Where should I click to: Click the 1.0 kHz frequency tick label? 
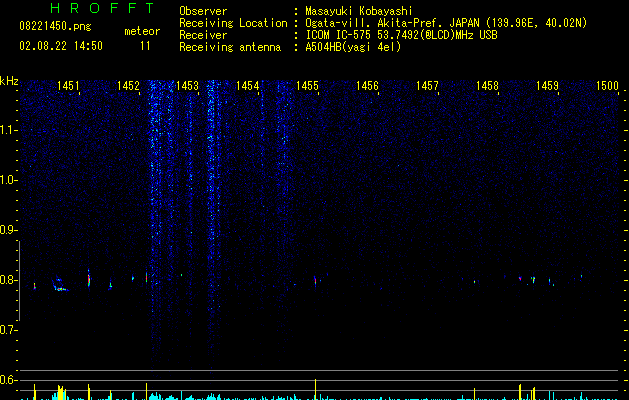pos(7,180)
